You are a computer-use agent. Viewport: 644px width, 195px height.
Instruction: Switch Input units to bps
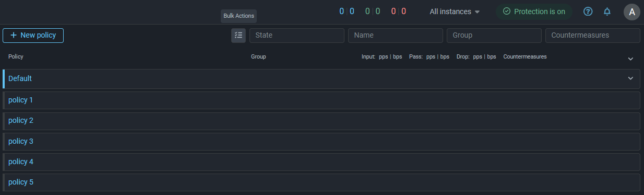[x=397, y=56]
